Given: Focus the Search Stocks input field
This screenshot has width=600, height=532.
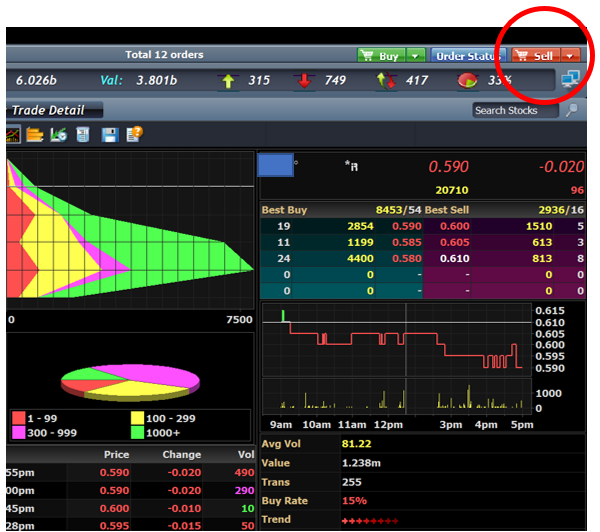Looking at the screenshot, I should [515, 110].
